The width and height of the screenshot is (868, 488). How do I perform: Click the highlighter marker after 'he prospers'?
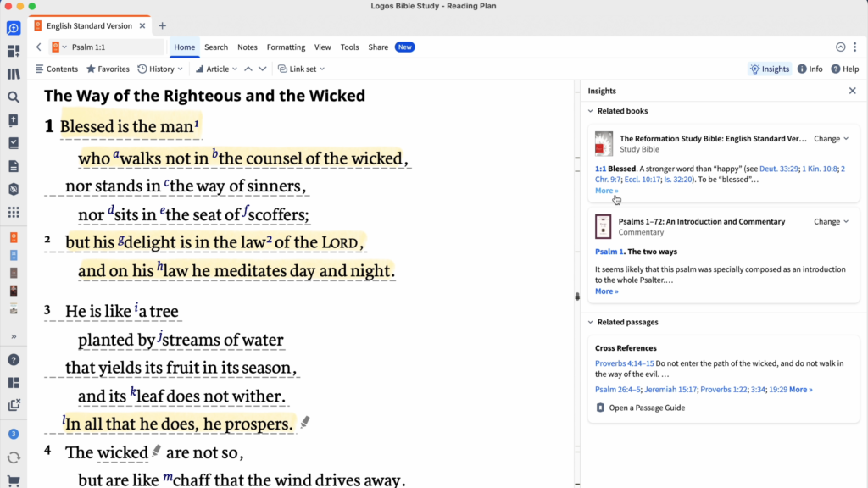(x=305, y=422)
